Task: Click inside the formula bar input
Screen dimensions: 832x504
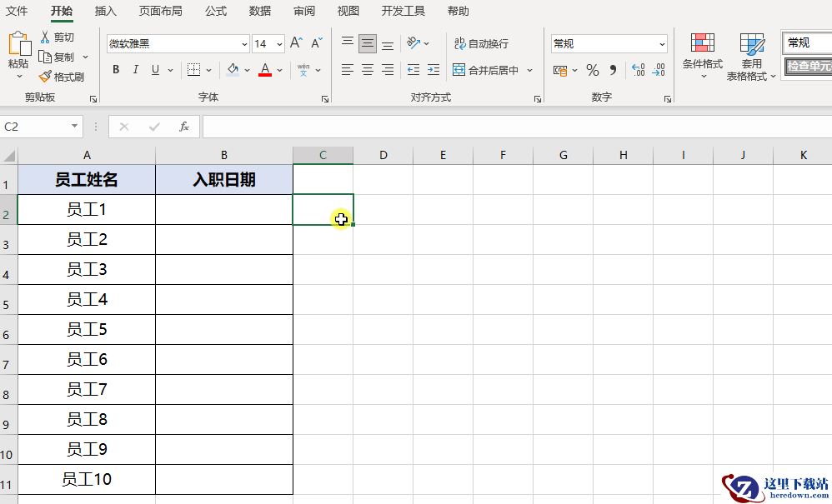Action: pos(517,127)
